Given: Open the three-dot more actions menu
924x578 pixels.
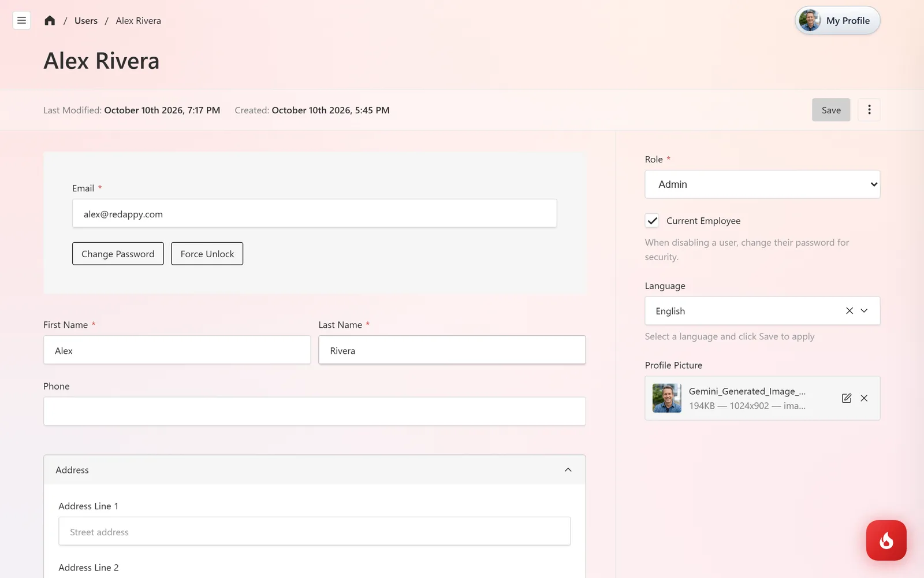Looking at the screenshot, I should pyautogui.click(x=869, y=110).
